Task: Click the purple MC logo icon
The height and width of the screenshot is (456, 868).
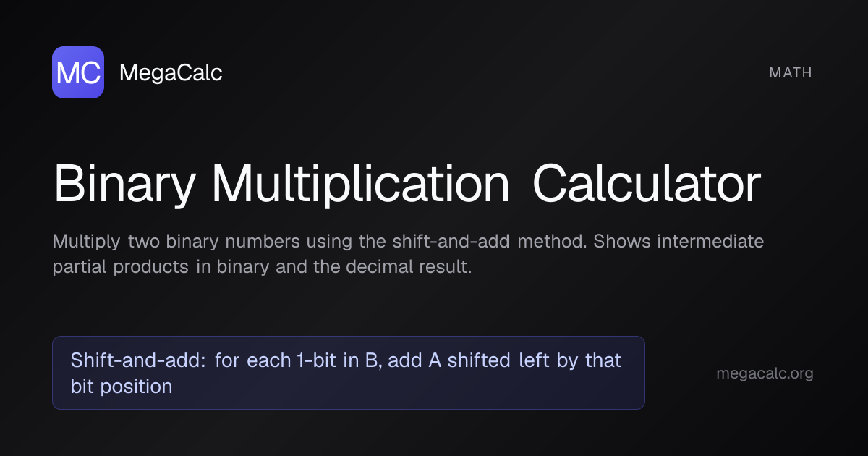Action: (x=78, y=72)
